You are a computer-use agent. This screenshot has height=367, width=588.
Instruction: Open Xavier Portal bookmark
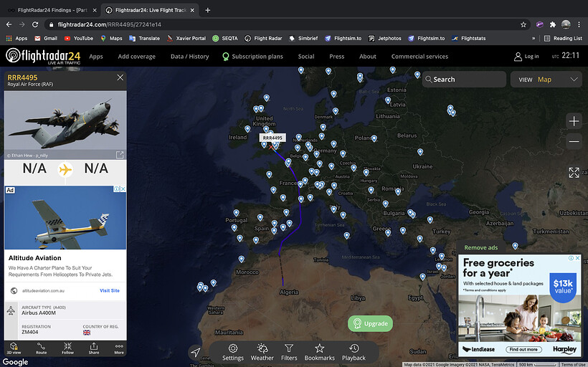point(186,38)
